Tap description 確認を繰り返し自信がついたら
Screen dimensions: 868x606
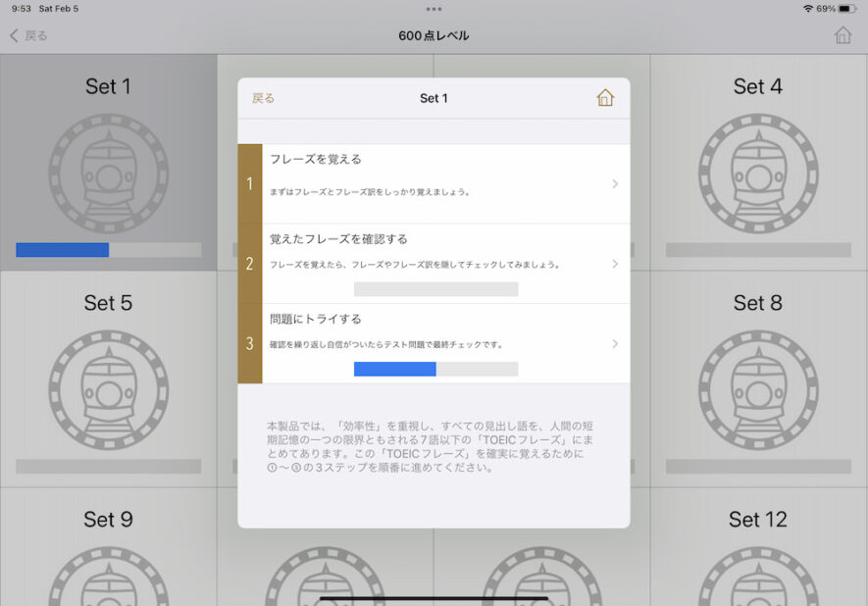(385, 344)
